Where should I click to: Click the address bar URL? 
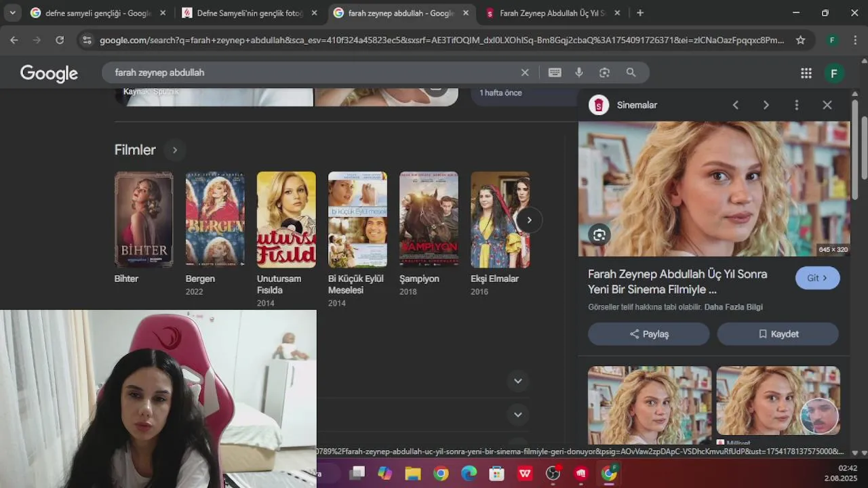coord(441,40)
